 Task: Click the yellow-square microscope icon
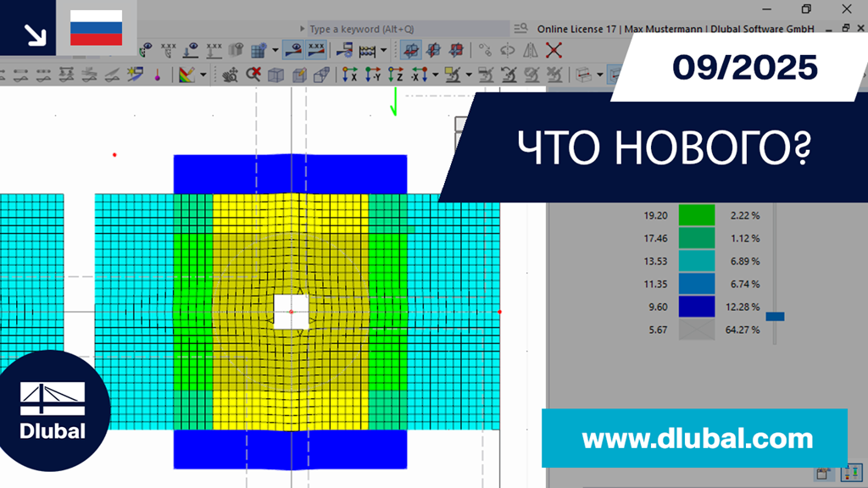pos(453,75)
